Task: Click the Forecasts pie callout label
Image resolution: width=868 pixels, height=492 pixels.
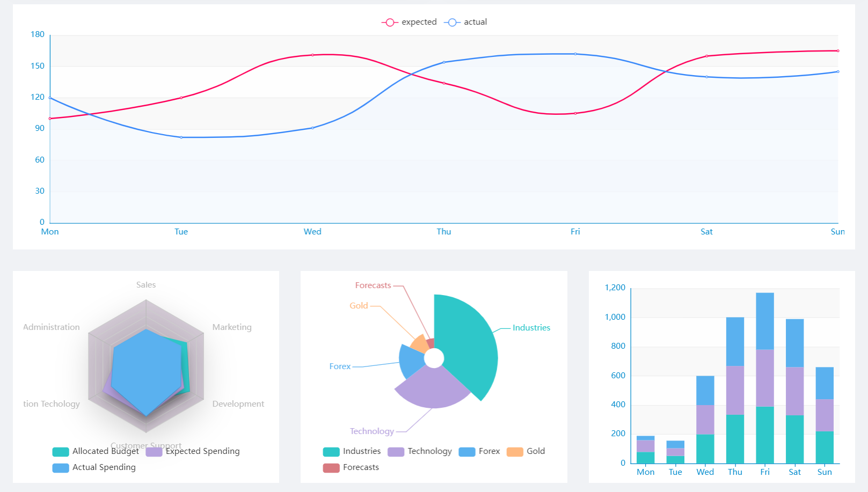Action: pyautogui.click(x=373, y=285)
